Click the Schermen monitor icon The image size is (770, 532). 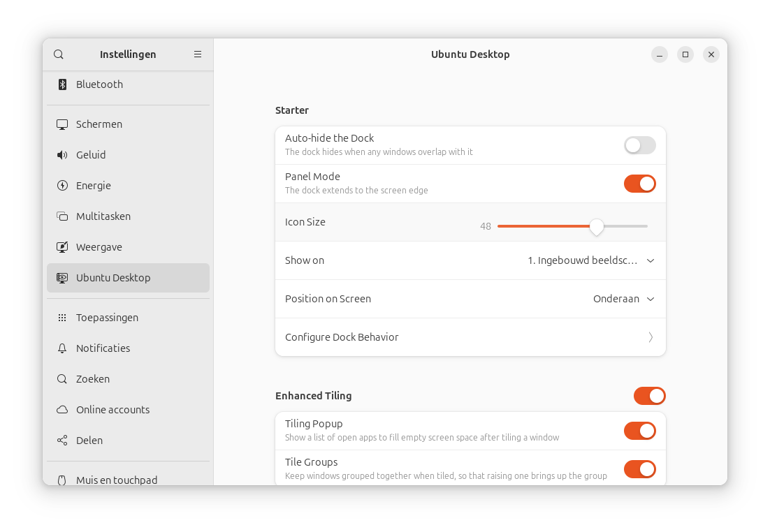pyautogui.click(x=62, y=124)
